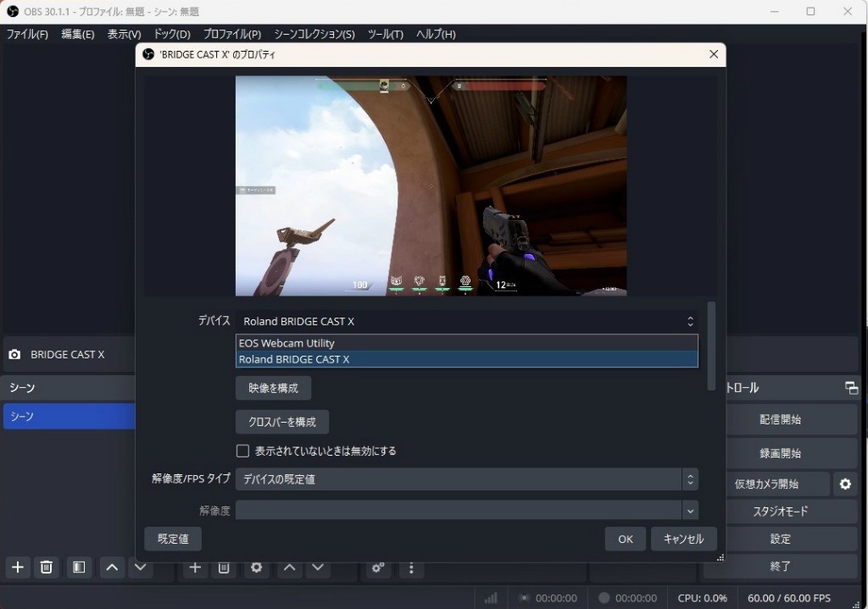
Task: Delete the selected scene using the trash icon in the Scenes dock
Action: (47, 567)
